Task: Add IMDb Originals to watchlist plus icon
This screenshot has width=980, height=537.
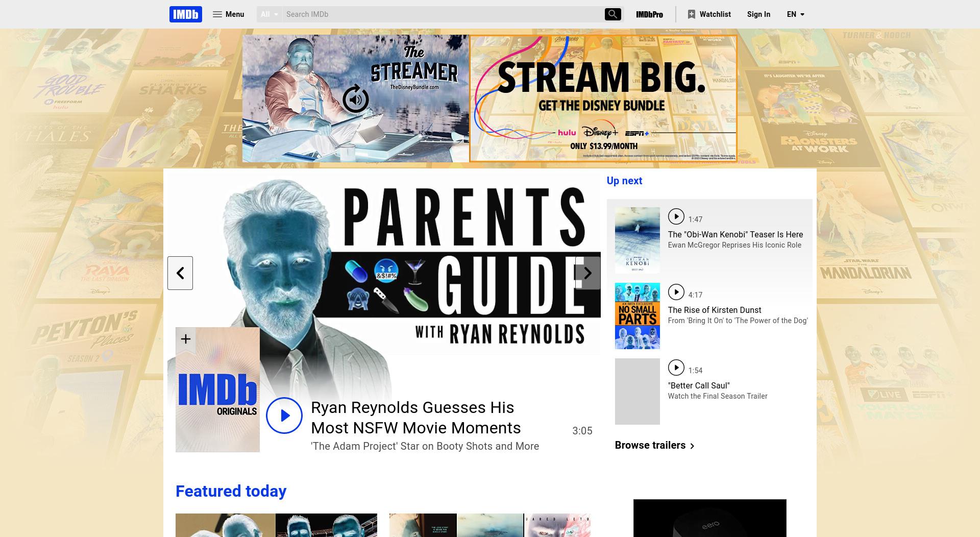Action: tap(186, 339)
